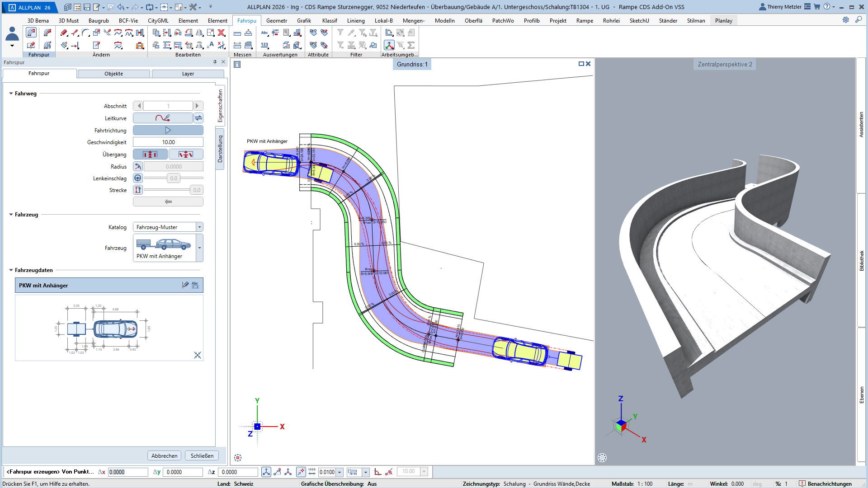Click the Geschwindigkeit input field
The width and height of the screenshot is (868, 488).
tap(168, 142)
